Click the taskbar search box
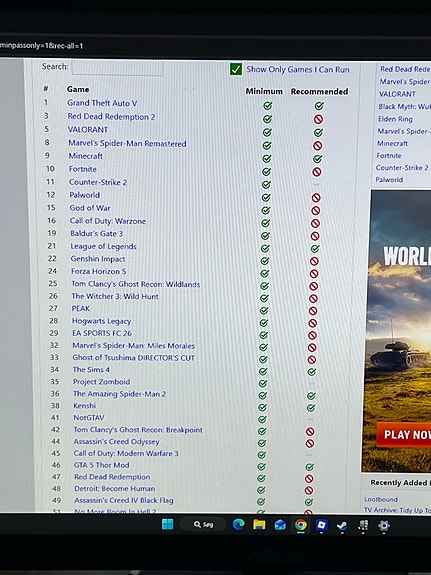This screenshot has height=575, width=431. (x=204, y=524)
